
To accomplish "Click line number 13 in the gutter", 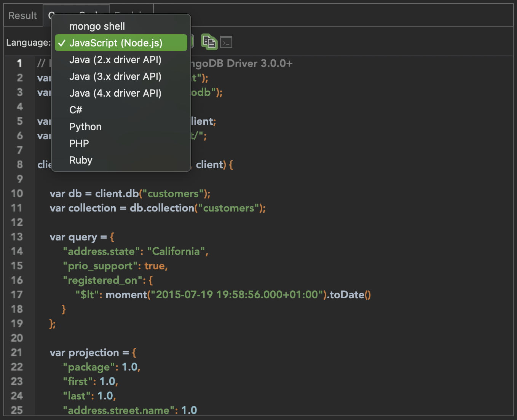I will [17, 237].
